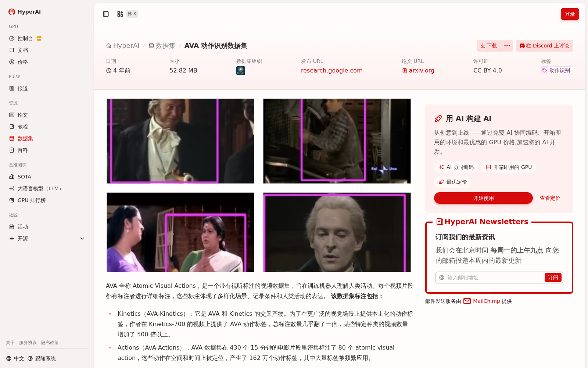Open 查看定价 link
Viewport: 588px width, 368px height.
[550, 198]
